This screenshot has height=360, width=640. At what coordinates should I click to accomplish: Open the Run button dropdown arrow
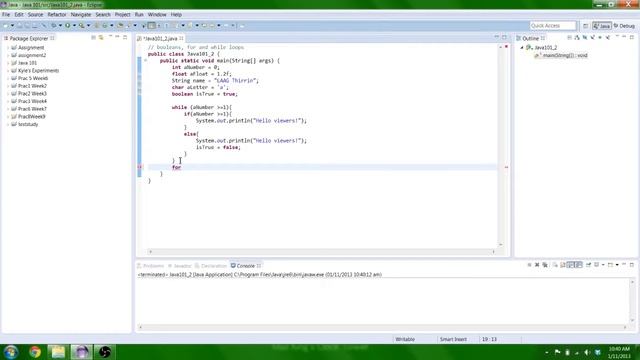(x=74, y=25)
